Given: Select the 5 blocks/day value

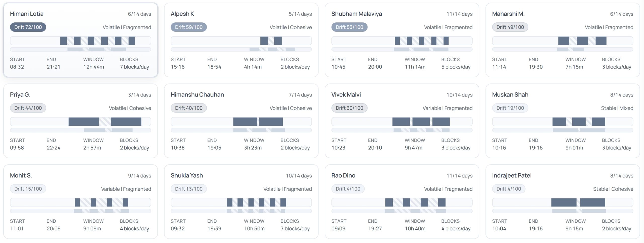Looking at the screenshot, I should 456,67.
